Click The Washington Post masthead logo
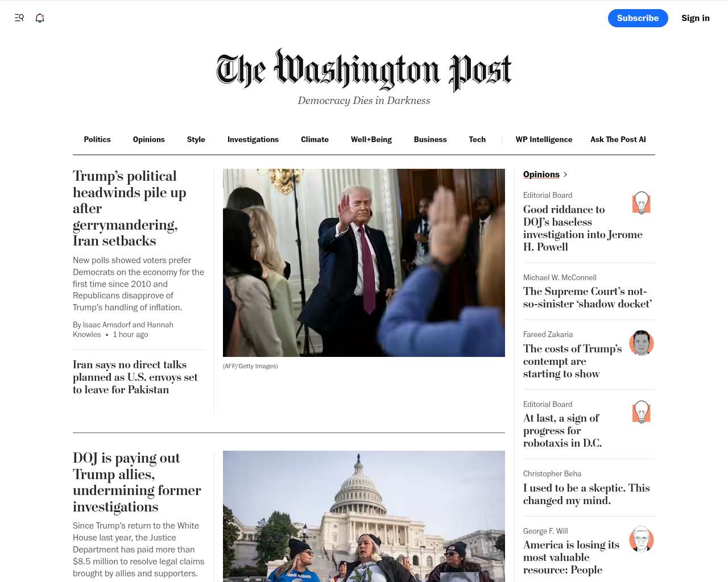The image size is (728, 582). click(x=364, y=70)
